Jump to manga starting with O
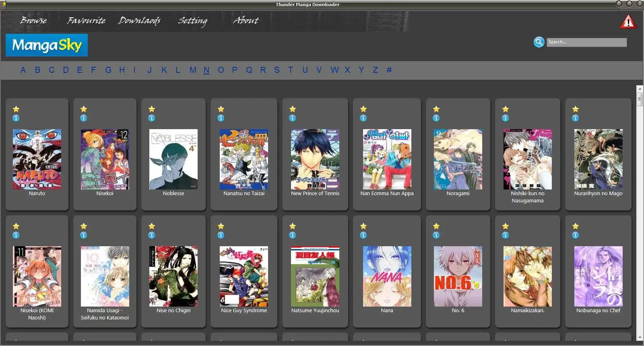 [x=221, y=70]
